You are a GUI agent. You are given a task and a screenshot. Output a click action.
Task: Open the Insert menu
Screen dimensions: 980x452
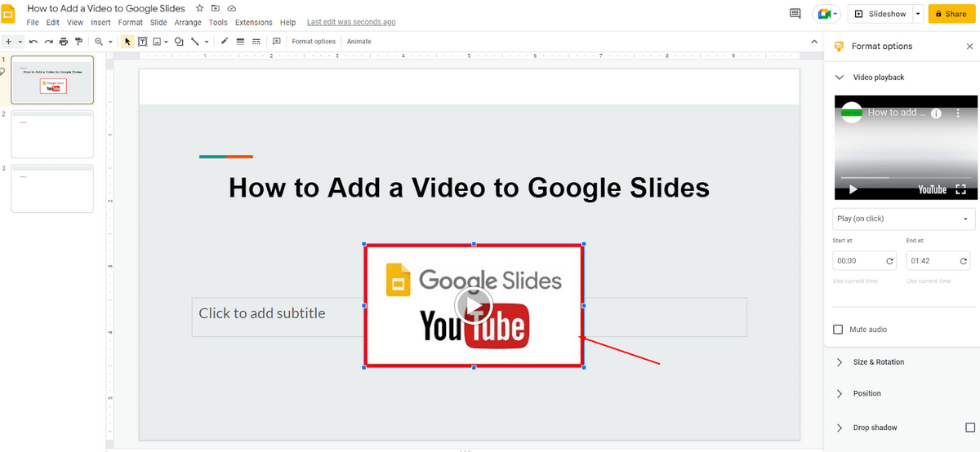(x=101, y=23)
